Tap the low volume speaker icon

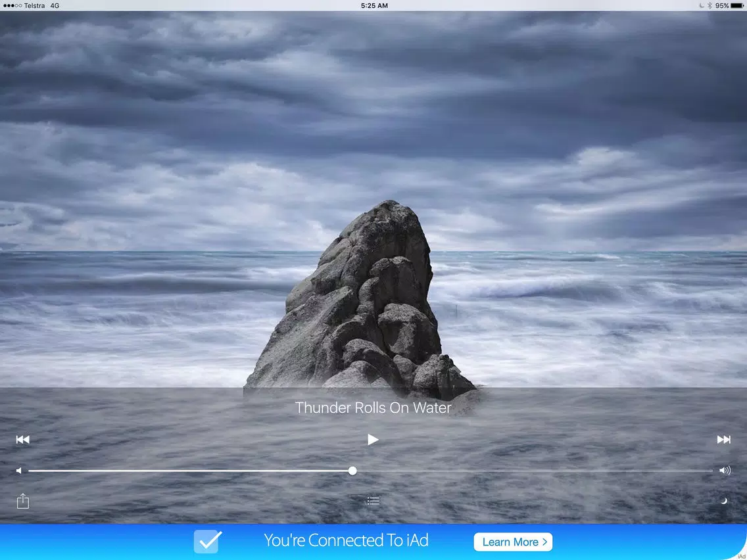click(19, 471)
